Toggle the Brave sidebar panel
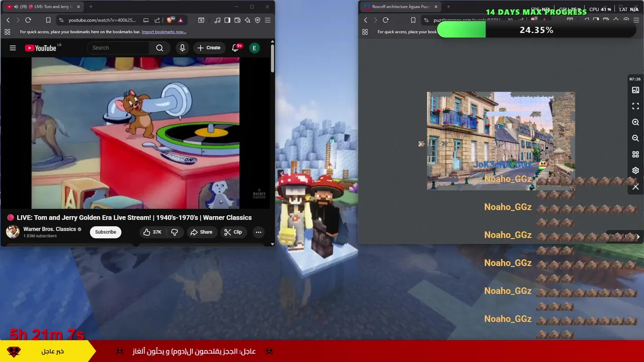 [x=227, y=20]
